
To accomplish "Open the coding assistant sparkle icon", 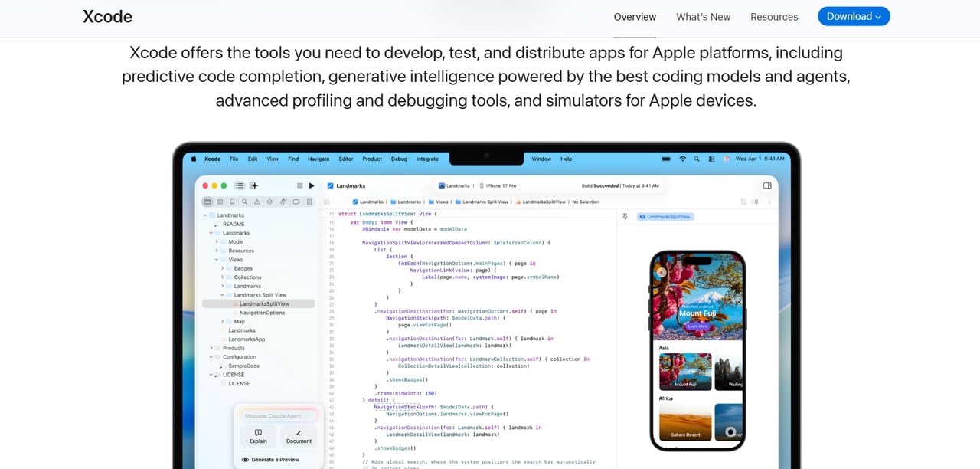I will click(x=254, y=185).
